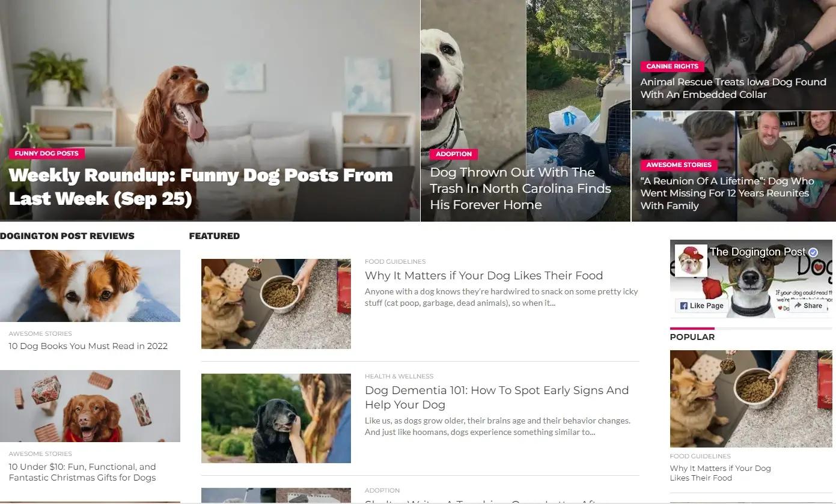The height and width of the screenshot is (504, 836).
Task: Click the Dogington Post bulldog profile avatar
Action: tap(691, 261)
